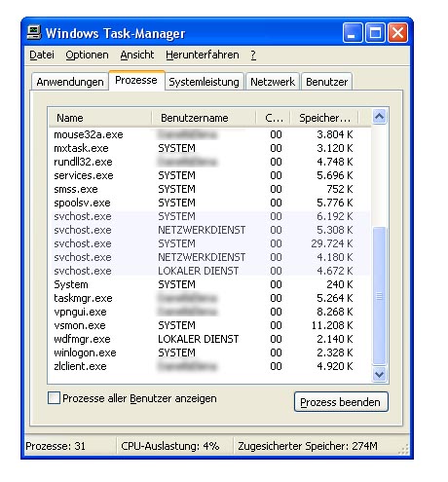Select the rundll32.exe process
448x482 pixels.
click(x=209, y=162)
